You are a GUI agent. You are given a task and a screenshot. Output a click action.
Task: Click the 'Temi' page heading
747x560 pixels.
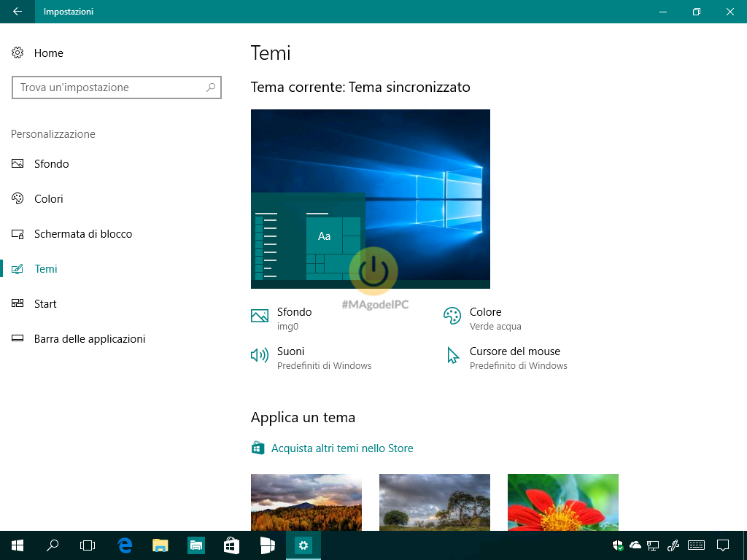271,52
